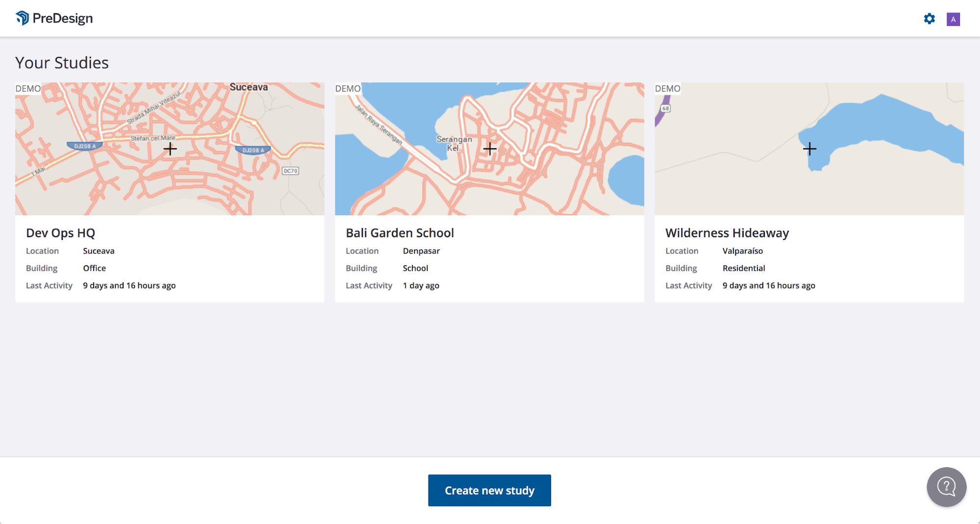Image resolution: width=980 pixels, height=524 pixels.
Task: Click the PreDesign brand name text
Action: (x=63, y=18)
